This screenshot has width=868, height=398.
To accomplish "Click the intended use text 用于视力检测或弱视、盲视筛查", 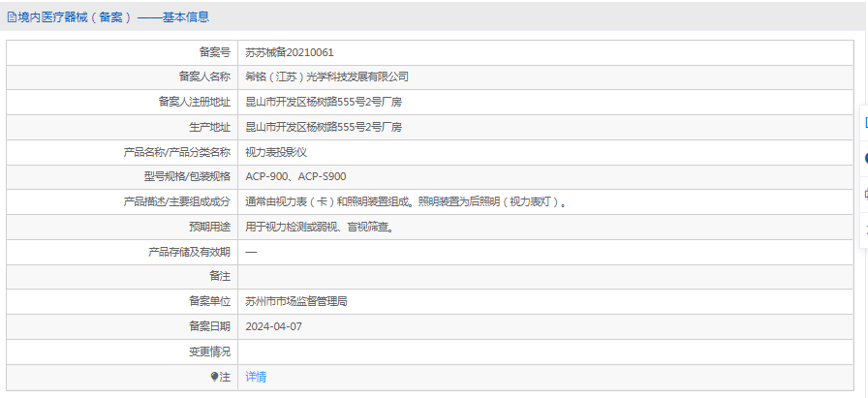I will click(321, 227).
